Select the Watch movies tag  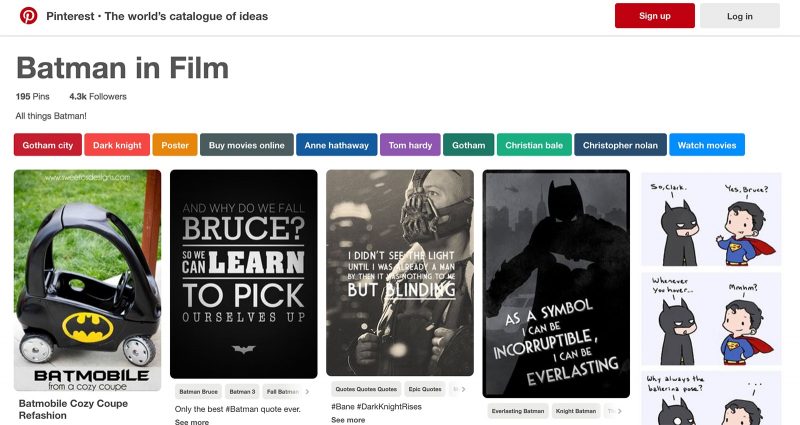pyautogui.click(x=706, y=145)
